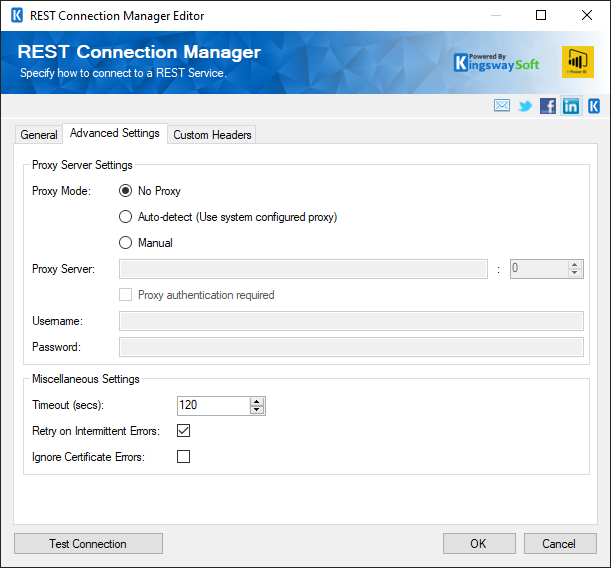Click the app icon in title bar
Image resolution: width=611 pixels, height=568 pixels.
pyautogui.click(x=16, y=15)
